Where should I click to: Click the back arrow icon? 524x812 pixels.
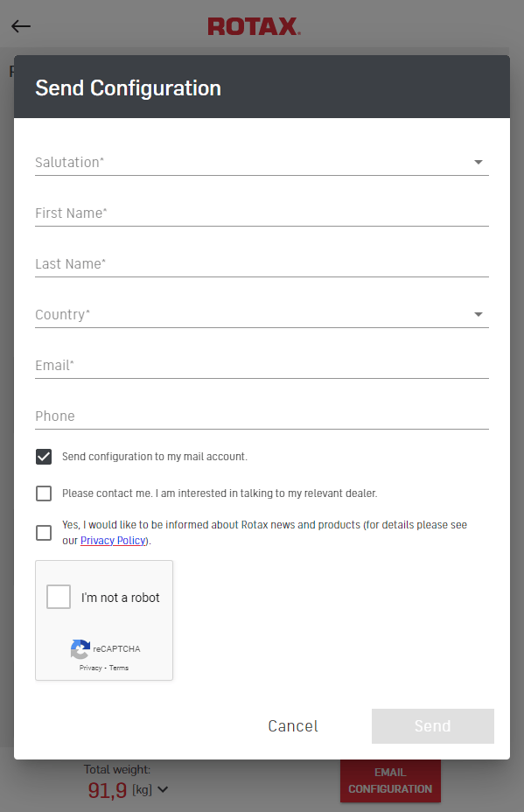pyautogui.click(x=21, y=26)
